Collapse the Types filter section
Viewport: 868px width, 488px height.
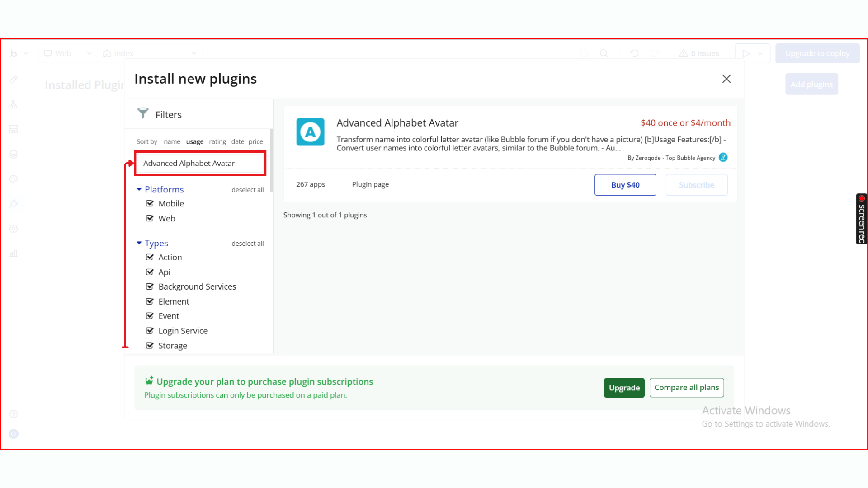(139, 243)
